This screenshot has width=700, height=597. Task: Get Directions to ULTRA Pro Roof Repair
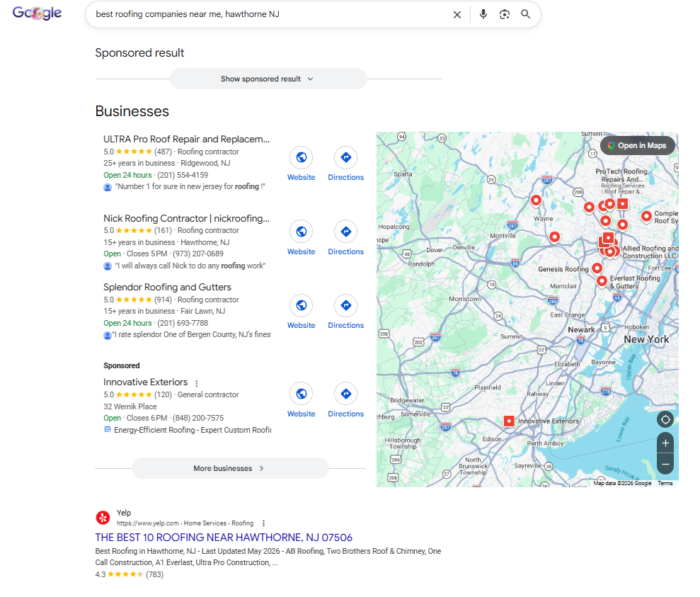click(346, 157)
